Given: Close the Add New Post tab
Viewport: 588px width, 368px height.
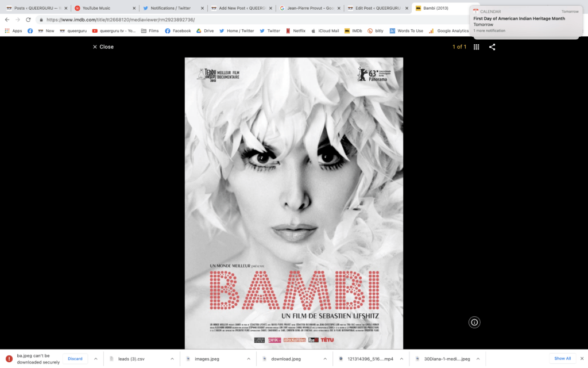Looking at the screenshot, I should coord(271,8).
